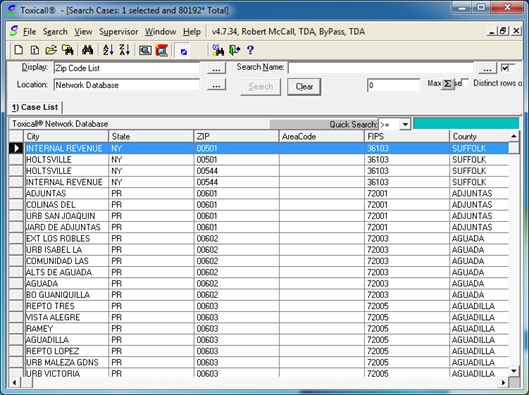Open the Supervisor menu

(118, 32)
